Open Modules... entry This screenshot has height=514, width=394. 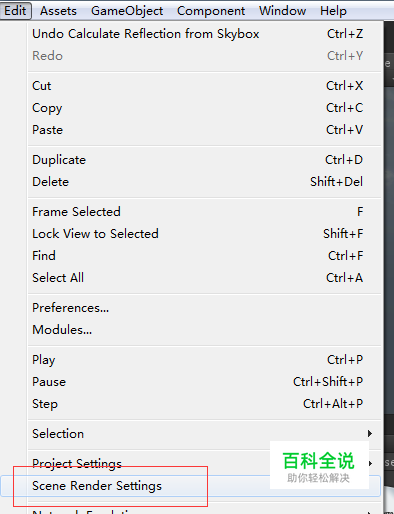point(205,330)
